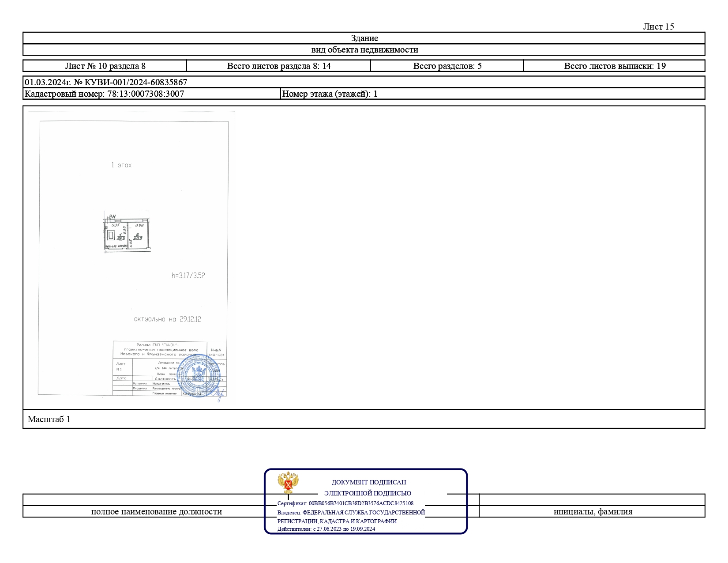Screen dimensions: 728x563
Task: Select the "Масштаб 1" scale row
Action: 49,419
